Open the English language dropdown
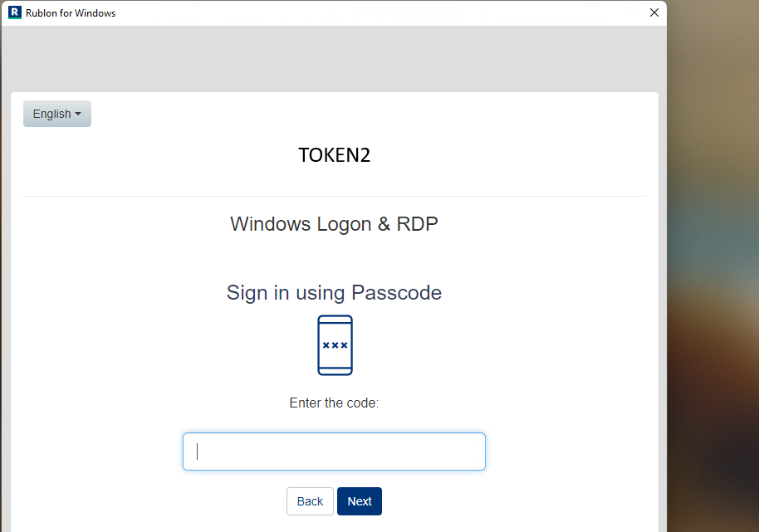This screenshot has height=532, width=759. (x=57, y=114)
